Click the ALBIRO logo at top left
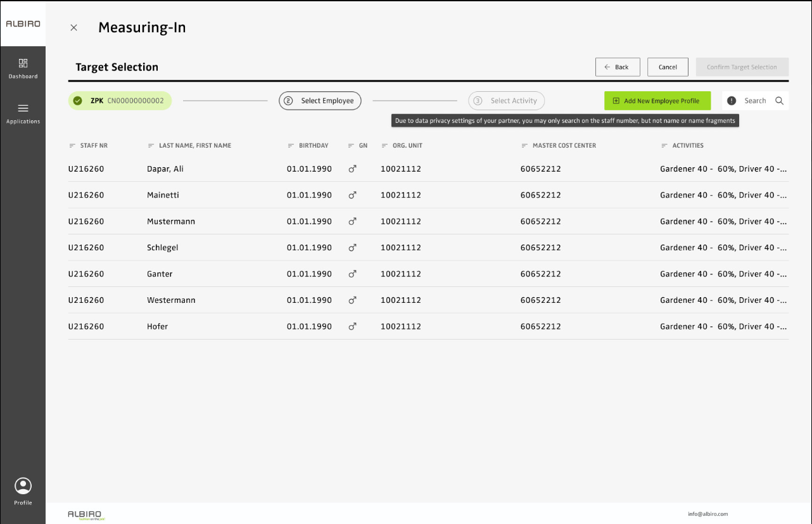Image resolution: width=812 pixels, height=524 pixels. tap(23, 24)
